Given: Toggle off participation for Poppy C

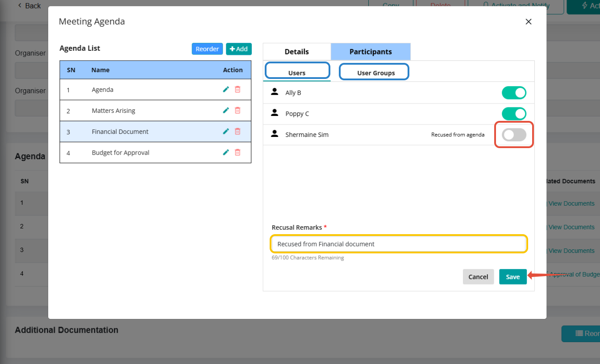Looking at the screenshot, I should [514, 114].
